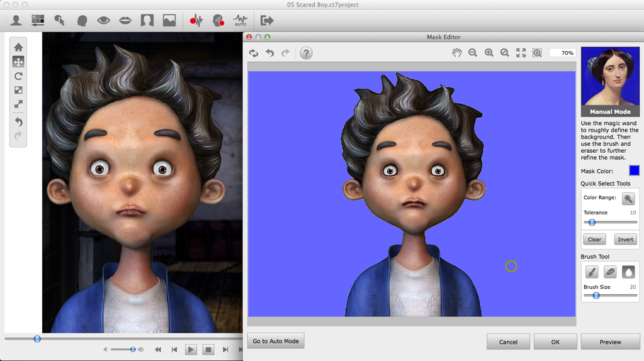Click the Create New Actor person icon
The width and height of the screenshot is (644, 361).
coord(16,20)
